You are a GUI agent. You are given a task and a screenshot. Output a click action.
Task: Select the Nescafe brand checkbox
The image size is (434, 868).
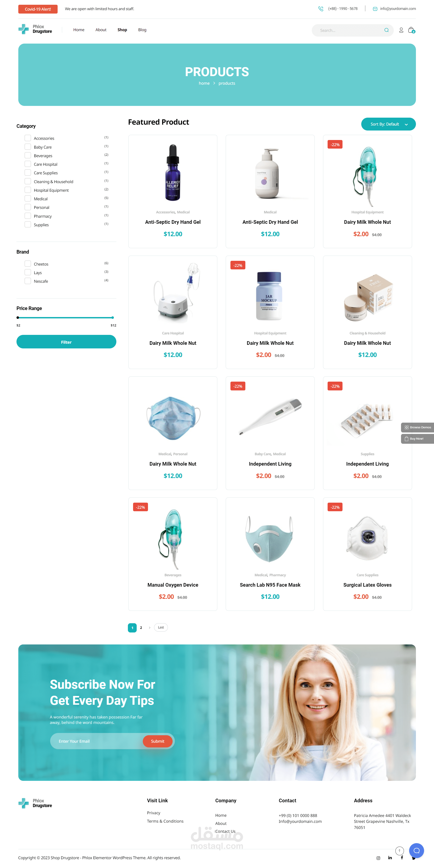28,281
